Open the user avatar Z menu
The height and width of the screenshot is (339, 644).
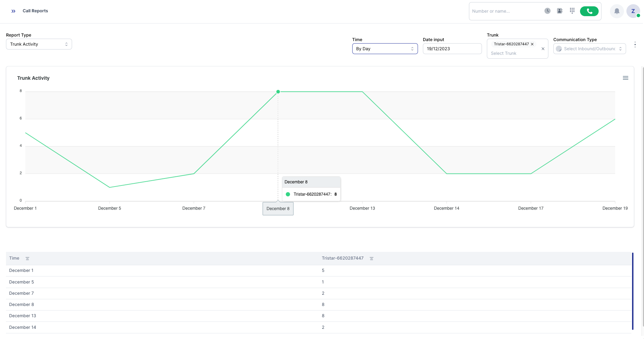tap(633, 11)
